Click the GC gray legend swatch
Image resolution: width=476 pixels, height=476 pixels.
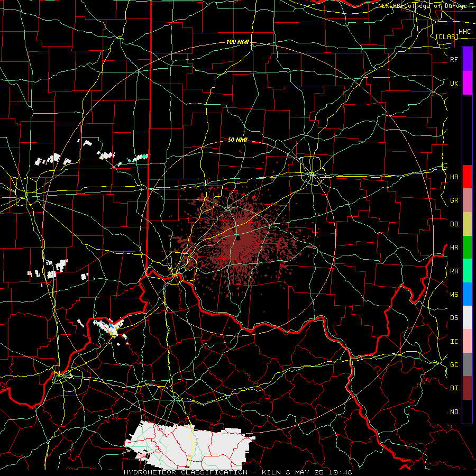(467, 364)
